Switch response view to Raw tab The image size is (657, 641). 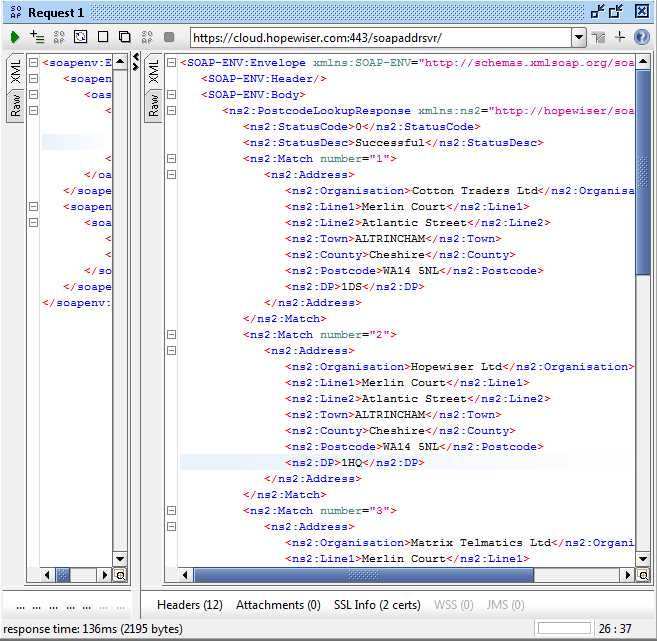click(154, 105)
